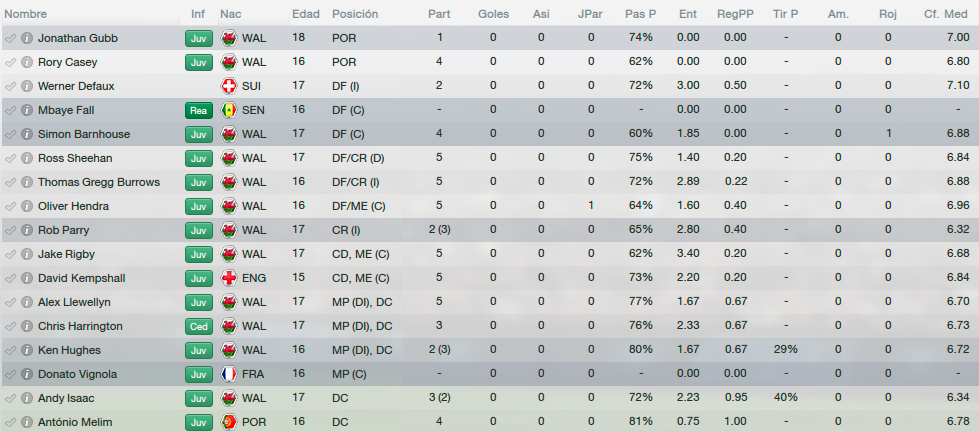Click the Goles column header
979x432 pixels.
493,14
